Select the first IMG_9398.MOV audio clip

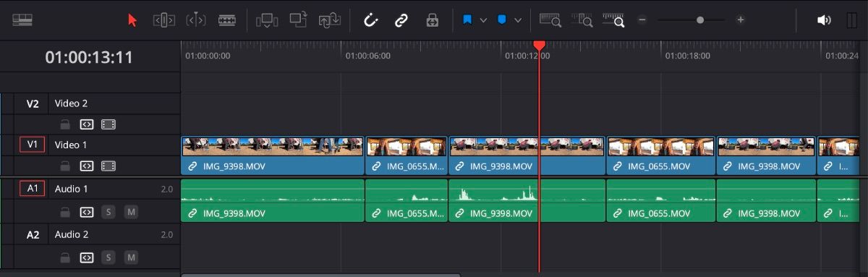pos(273,200)
